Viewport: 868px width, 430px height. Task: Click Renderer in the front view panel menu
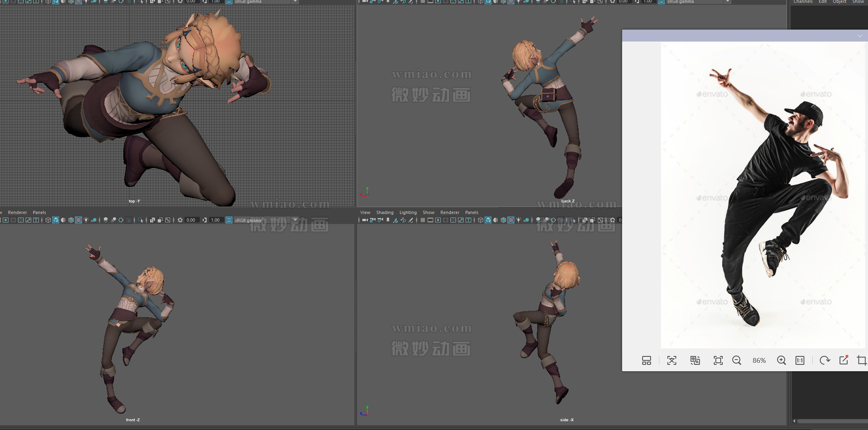(x=17, y=212)
